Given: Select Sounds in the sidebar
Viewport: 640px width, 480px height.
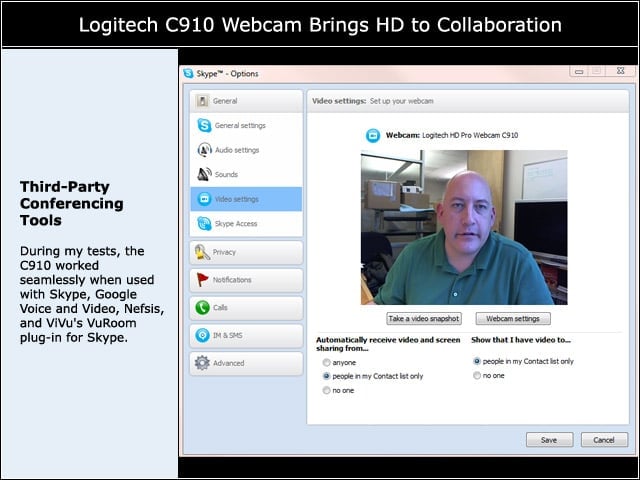Looking at the screenshot, I should (x=246, y=174).
